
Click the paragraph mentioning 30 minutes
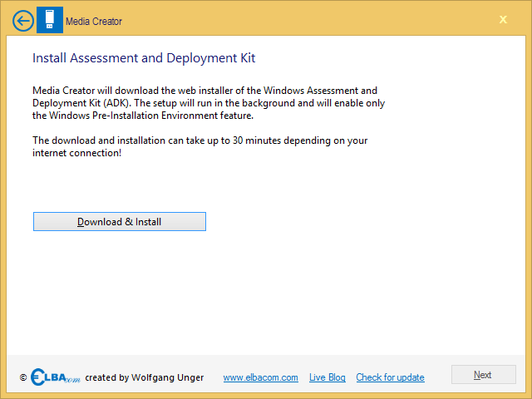(199, 146)
